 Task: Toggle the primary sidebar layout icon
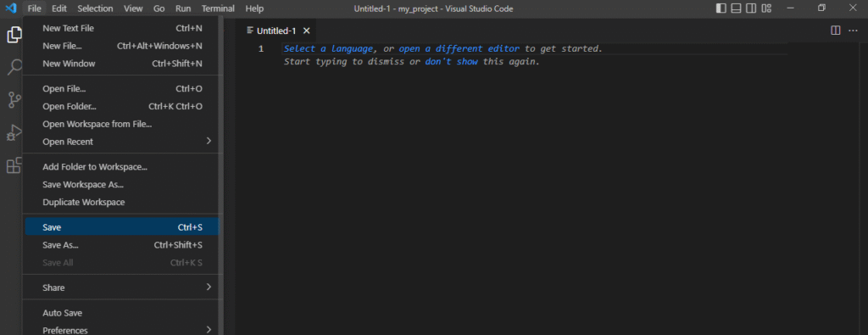point(721,8)
